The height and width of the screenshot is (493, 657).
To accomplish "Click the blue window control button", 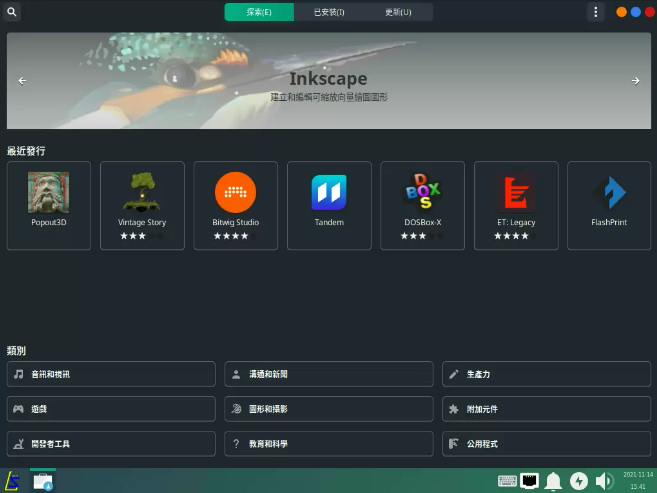I will point(636,12).
